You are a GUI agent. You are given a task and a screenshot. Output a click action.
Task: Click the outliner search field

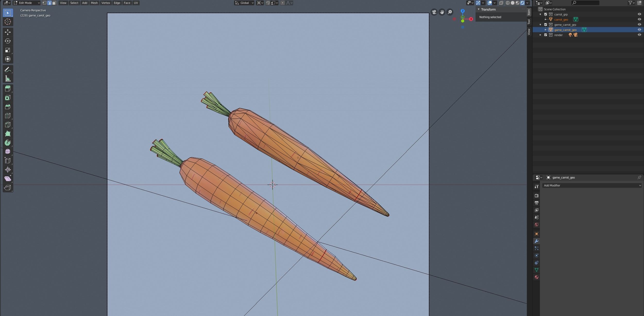click(585, 3)
